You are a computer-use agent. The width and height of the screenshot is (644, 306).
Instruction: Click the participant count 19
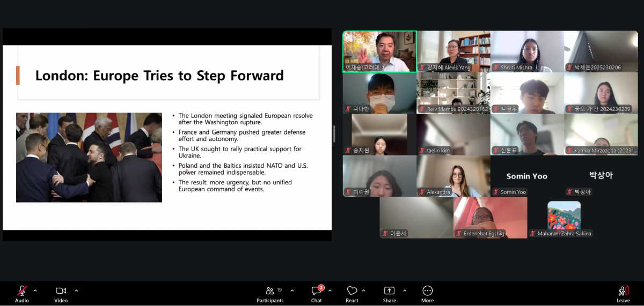pos(280,290)
